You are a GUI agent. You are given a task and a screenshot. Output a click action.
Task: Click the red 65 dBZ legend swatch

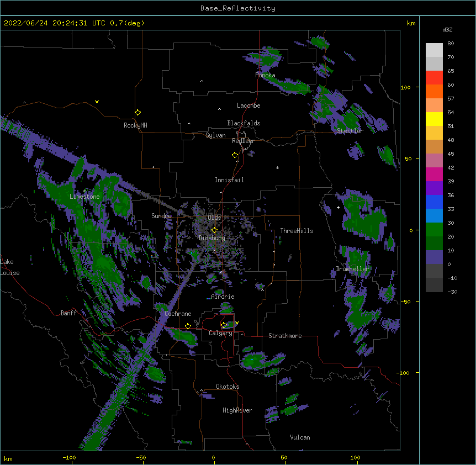pos(434,78)
